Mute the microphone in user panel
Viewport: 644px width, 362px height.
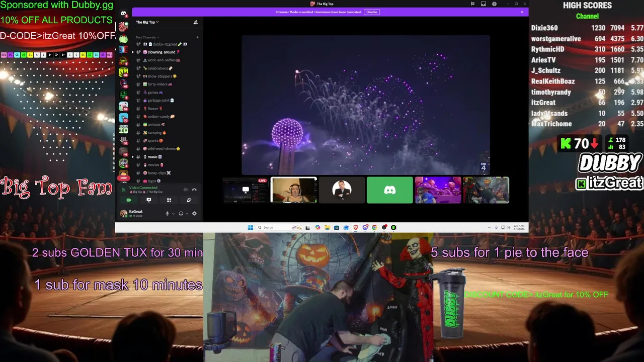click(168, 214)
